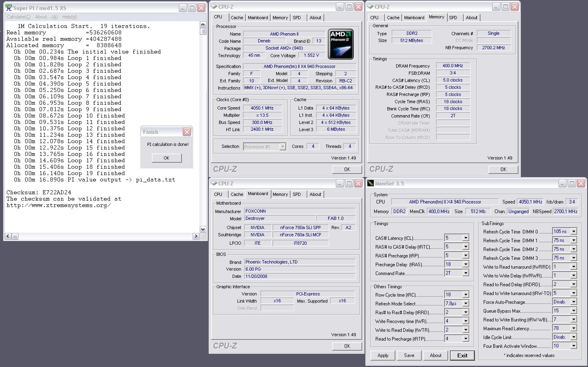Open Row Cycle time (tRC) dropdown

tap(466, 295)
